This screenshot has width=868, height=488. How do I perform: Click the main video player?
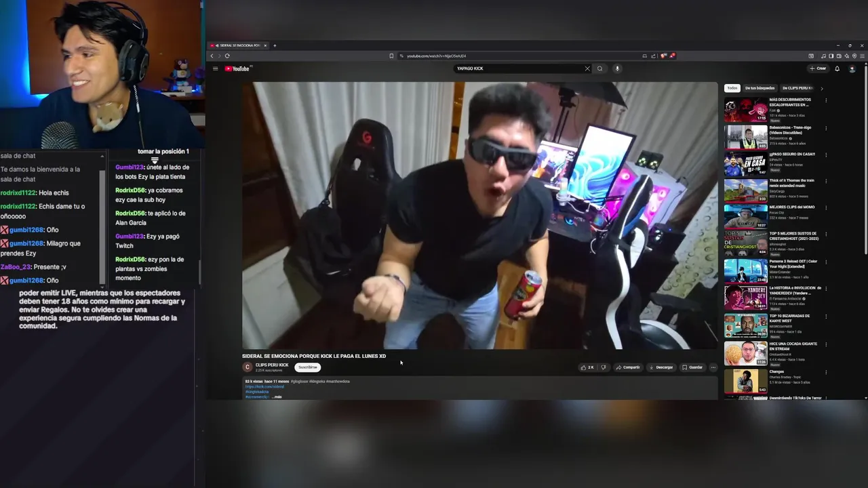pyautogui.click(x=479, y=216)
